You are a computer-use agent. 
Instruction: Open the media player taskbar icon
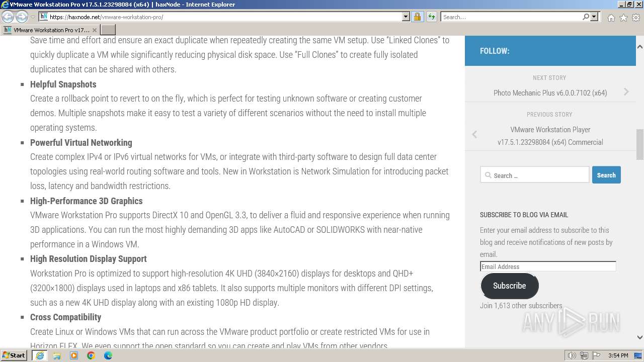pos(74,355)
